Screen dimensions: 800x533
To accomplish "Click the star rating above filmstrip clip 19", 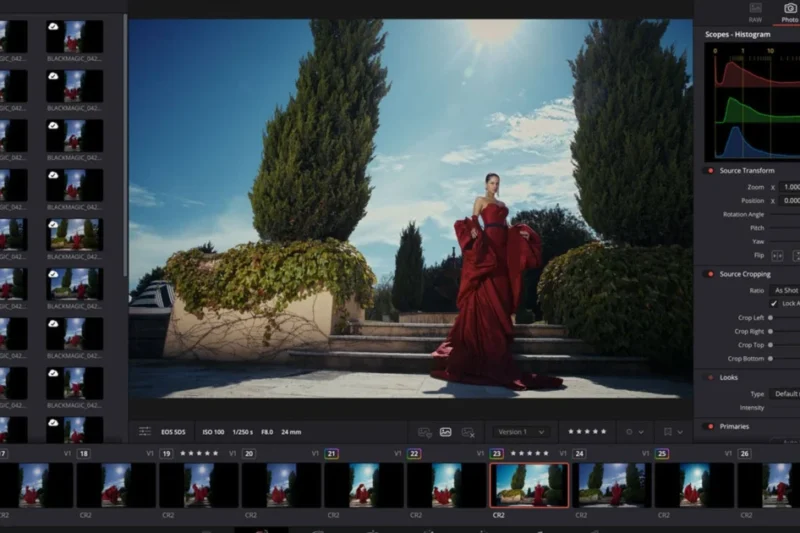I will pos(199,453).
